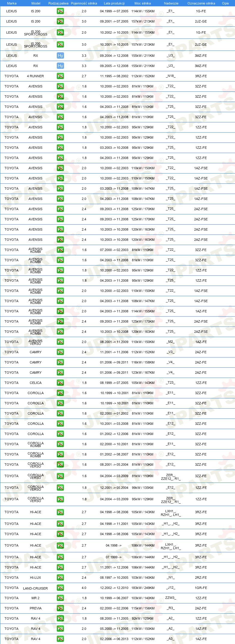The width and height of the screenshot is (235, 644).
Task: Click fuel icon in Toyota 4 Runner row
Action: click(60, 76)
